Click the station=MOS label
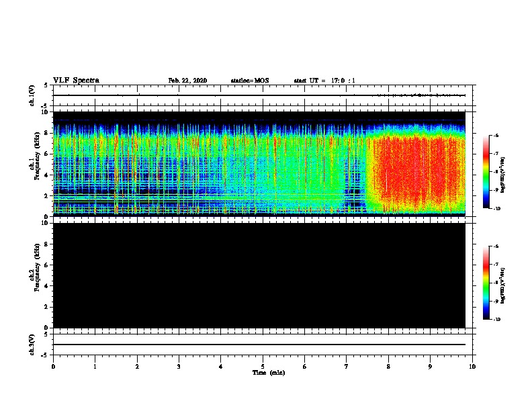Screen dimensions: 532x411 [x=250, y=81]
